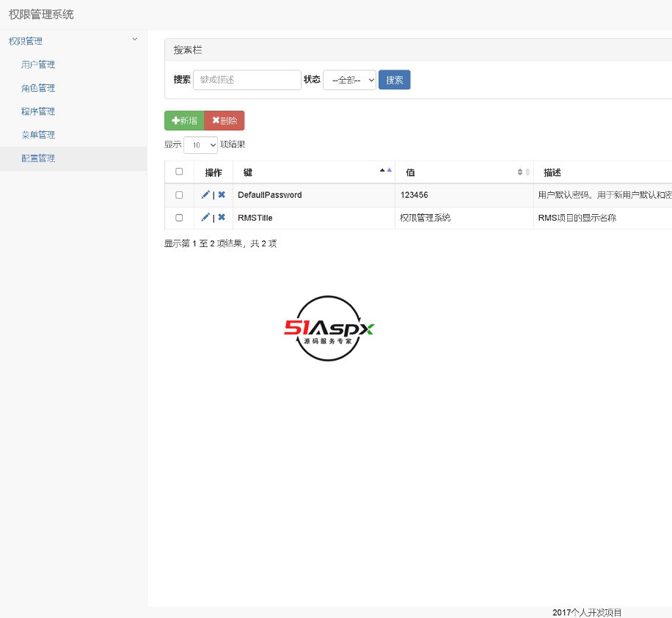The width and height of the screenshot is (672, 618).
Task: Click the 51Aspx logo image
Action: (x=329, y=328)
